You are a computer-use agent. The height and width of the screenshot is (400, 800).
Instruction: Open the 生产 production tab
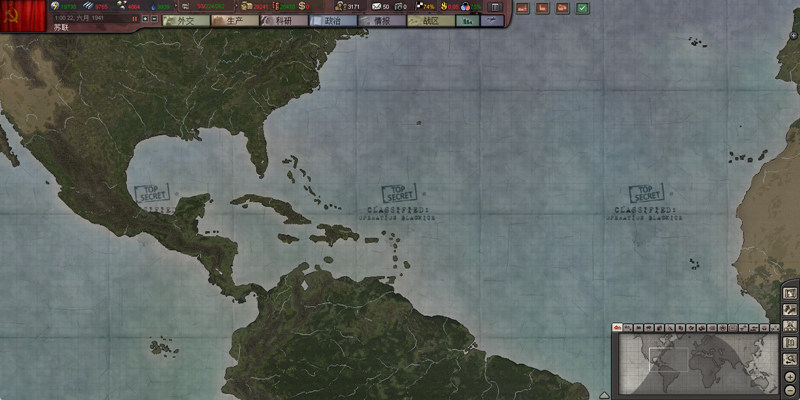click(235, 21)
